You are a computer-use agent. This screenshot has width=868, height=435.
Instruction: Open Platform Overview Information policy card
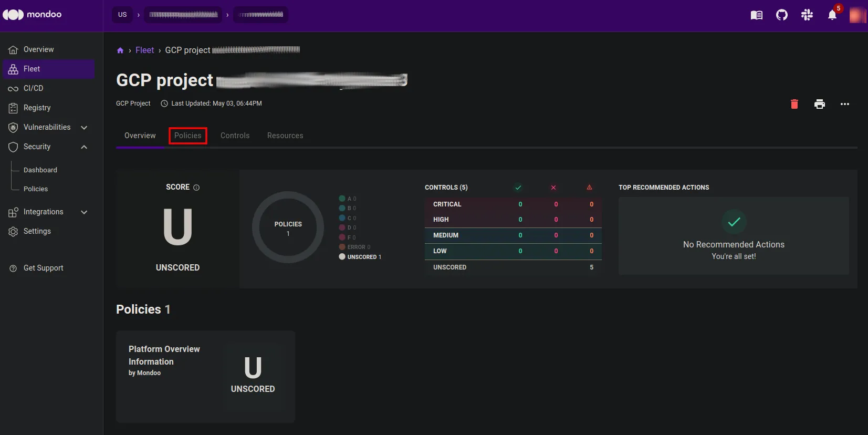tap(205, 377)
